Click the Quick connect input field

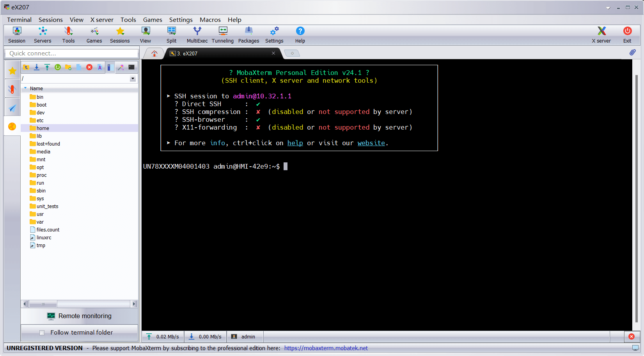point(72,53)
